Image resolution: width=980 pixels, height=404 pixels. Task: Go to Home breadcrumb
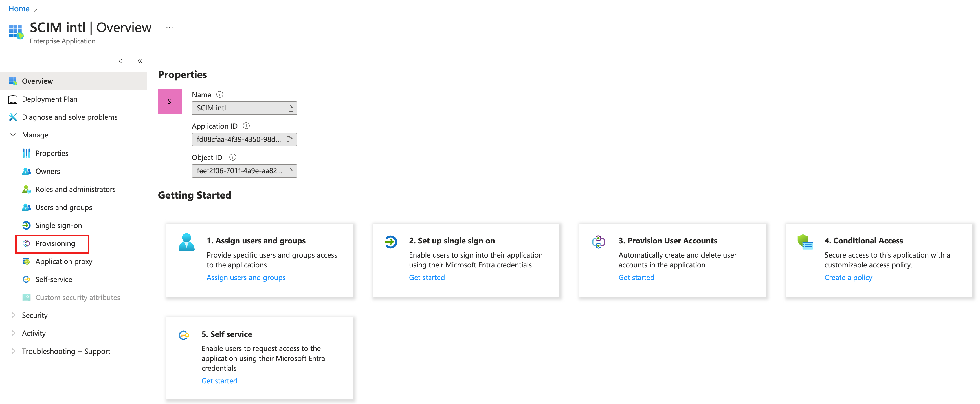19,8
